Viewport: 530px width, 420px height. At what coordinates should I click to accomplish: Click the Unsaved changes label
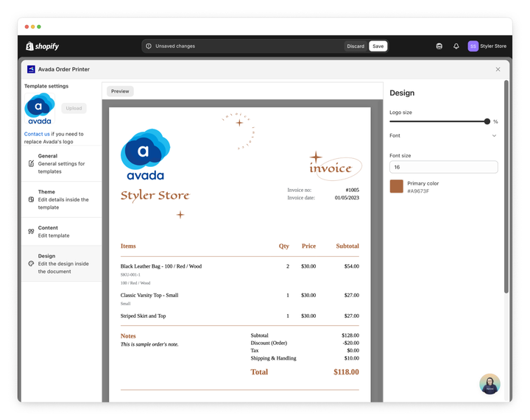coord(175,46)
